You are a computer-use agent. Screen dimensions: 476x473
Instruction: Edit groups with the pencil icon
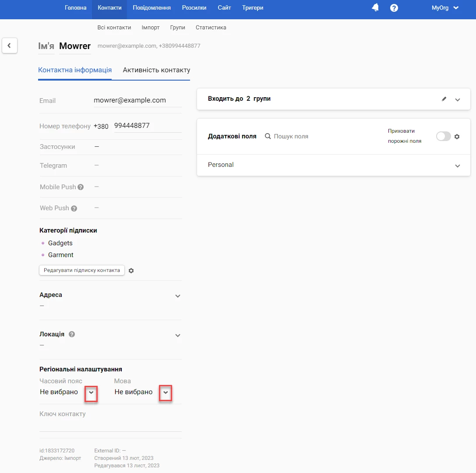pos(444,99)
